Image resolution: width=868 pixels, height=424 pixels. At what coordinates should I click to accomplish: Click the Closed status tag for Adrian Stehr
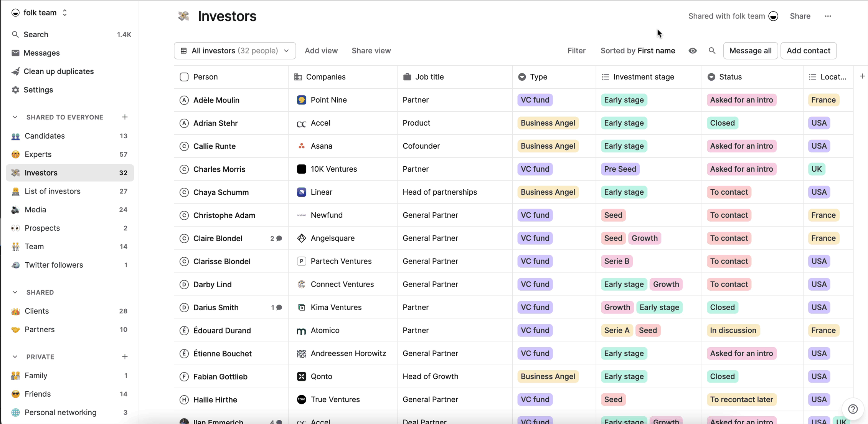click(722, 123)
